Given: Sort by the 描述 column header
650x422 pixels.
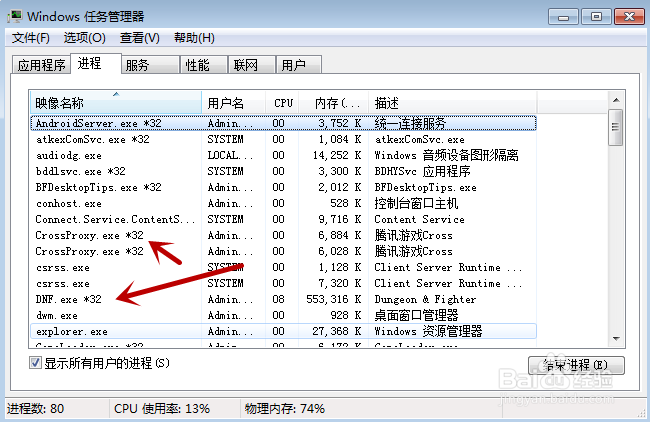Looking at the screenshot, I should 453,103.
